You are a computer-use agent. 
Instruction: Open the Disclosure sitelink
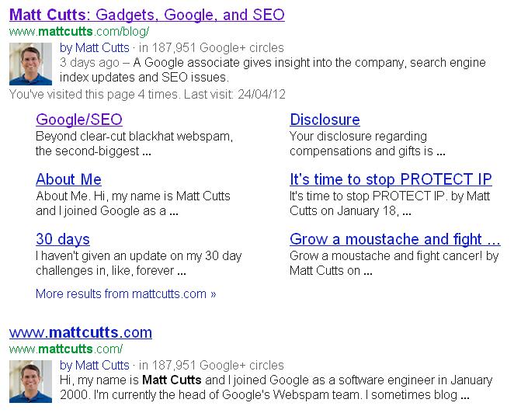point(325,120)
